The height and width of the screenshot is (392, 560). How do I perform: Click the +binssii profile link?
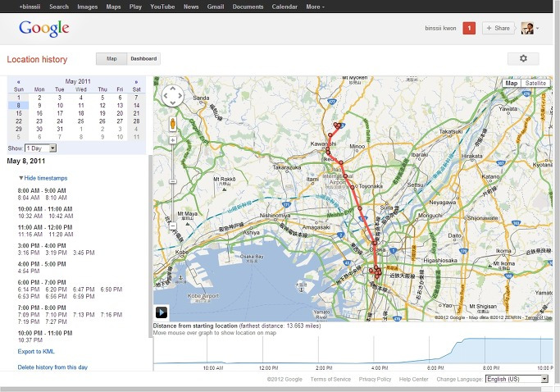click(30, 7)
